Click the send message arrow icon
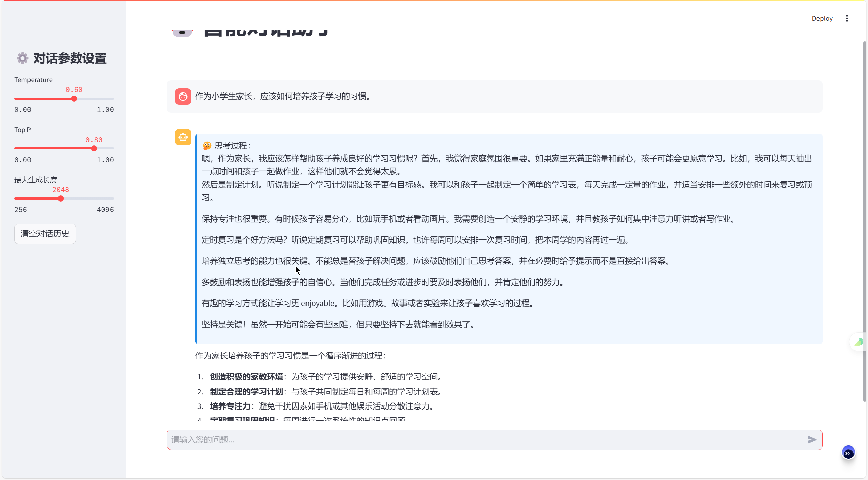Image resolution: width=868 pixels, height=480 pixels. point(812,440)
